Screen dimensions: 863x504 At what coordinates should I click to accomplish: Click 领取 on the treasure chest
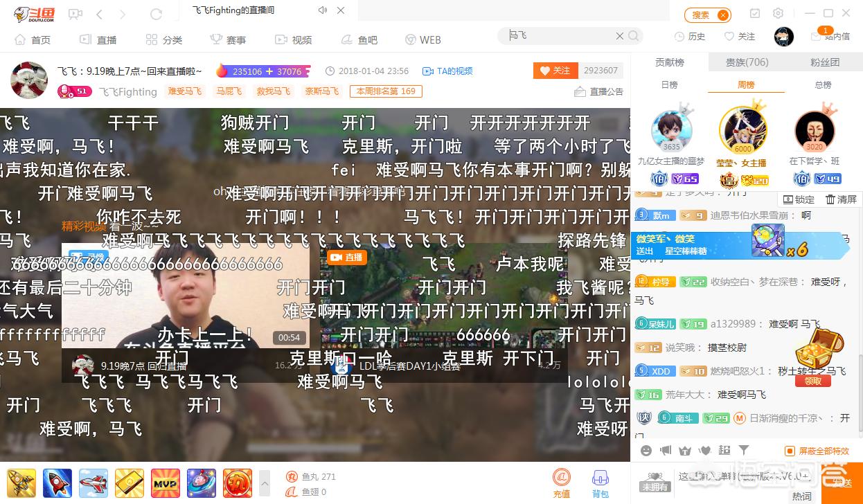point(813,381)
